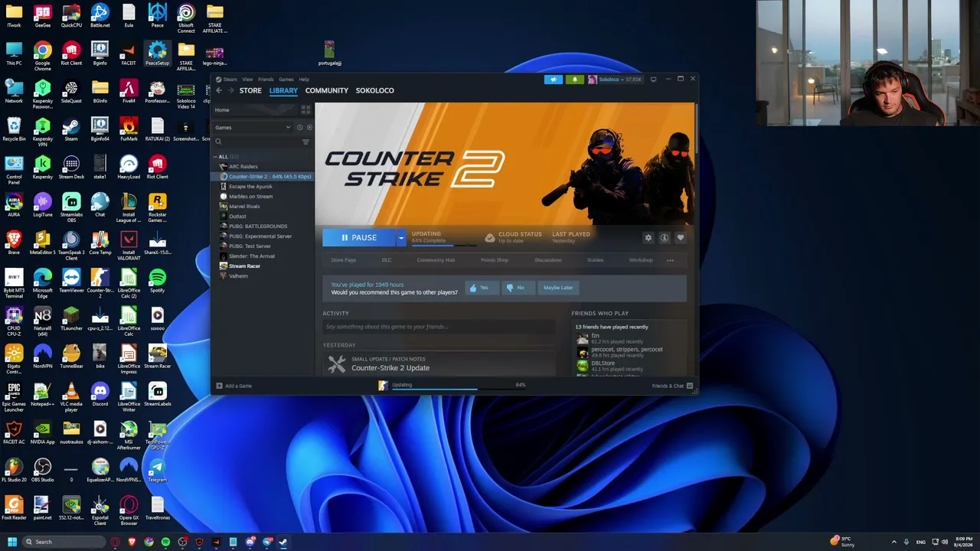Image resolution: width=980 pixels, height=551 pixels.
Task: Open the weather widget on taskbar
Action: [x=844, y=542]
